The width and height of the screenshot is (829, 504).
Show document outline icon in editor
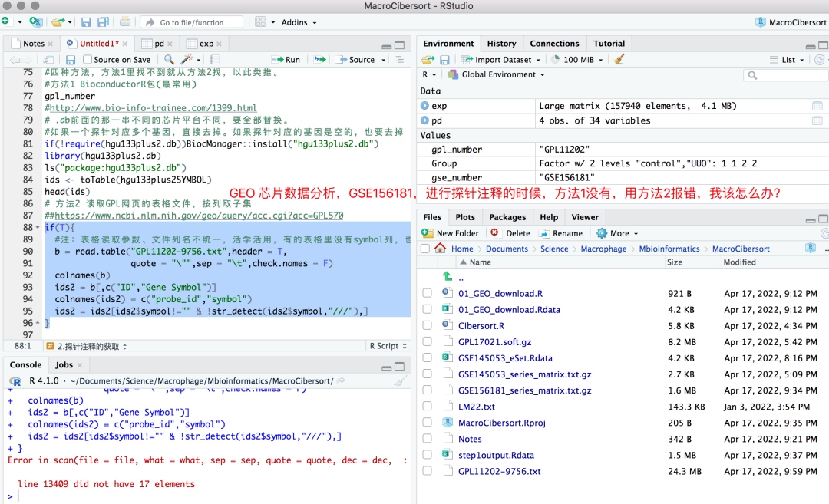click(400, 60)
